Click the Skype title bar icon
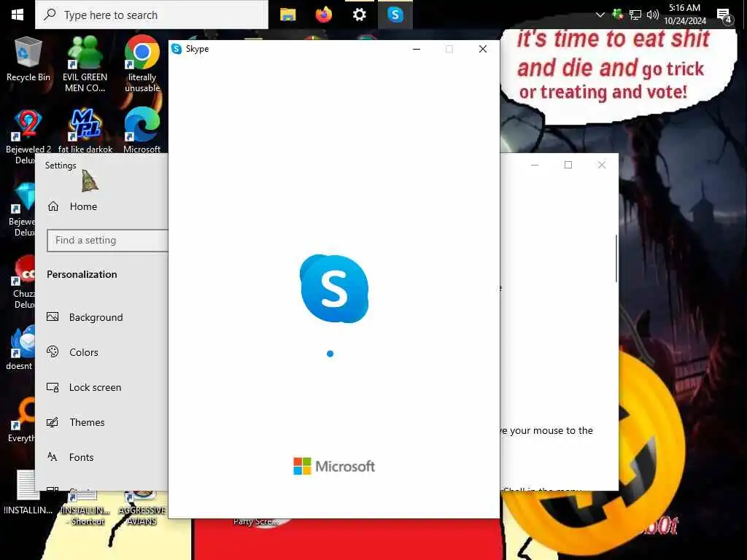The image size is (747, 560). click(x=177, y=49)
